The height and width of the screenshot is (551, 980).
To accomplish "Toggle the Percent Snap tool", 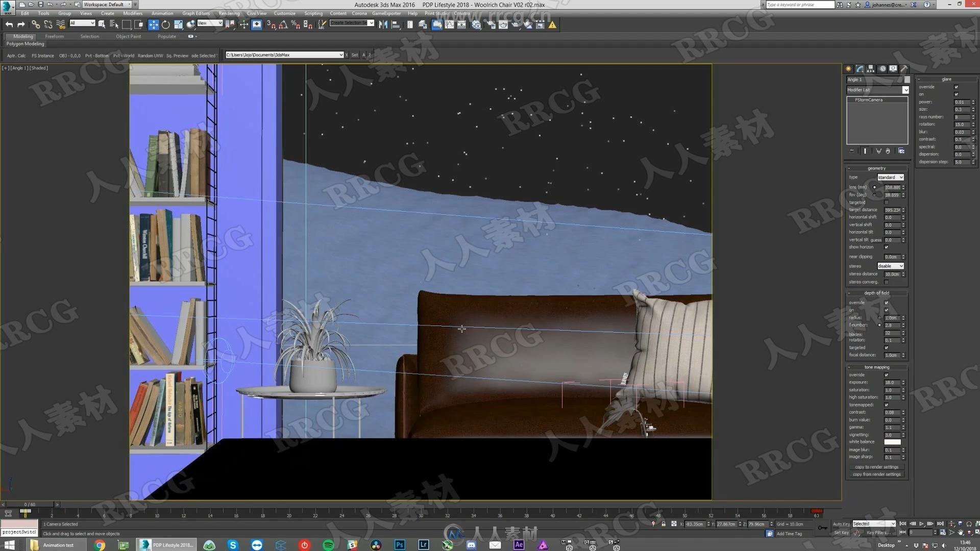I will [x=296, y=24].
